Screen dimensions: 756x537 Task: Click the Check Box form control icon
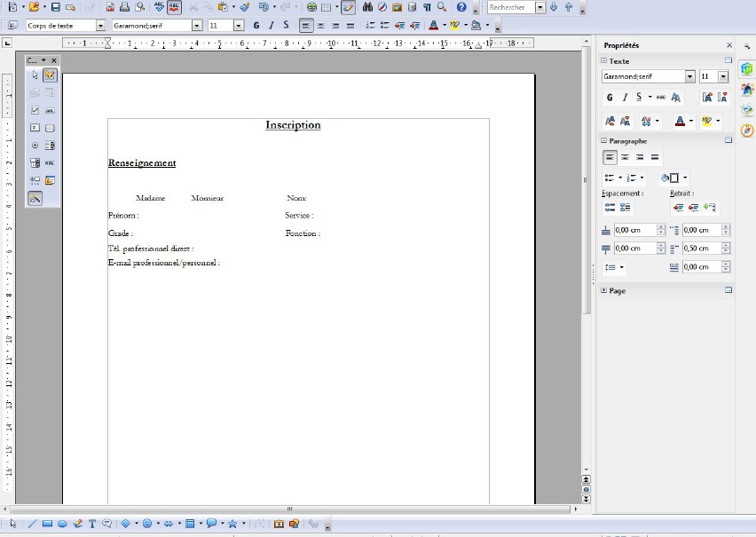click(x=35, y=110)
